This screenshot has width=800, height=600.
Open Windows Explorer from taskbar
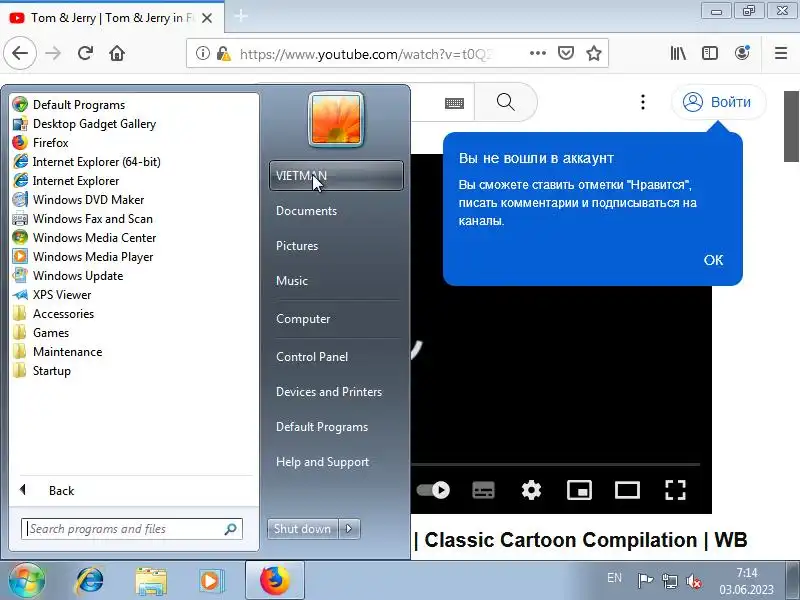151,581
